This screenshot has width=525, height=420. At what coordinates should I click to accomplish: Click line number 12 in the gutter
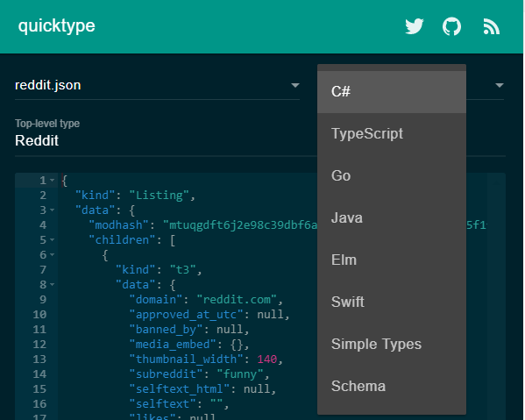click(39, 345)
